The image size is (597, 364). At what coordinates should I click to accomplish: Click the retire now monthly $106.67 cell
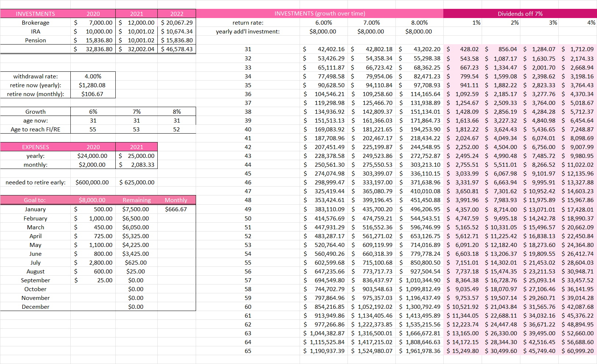click(93, 94)
